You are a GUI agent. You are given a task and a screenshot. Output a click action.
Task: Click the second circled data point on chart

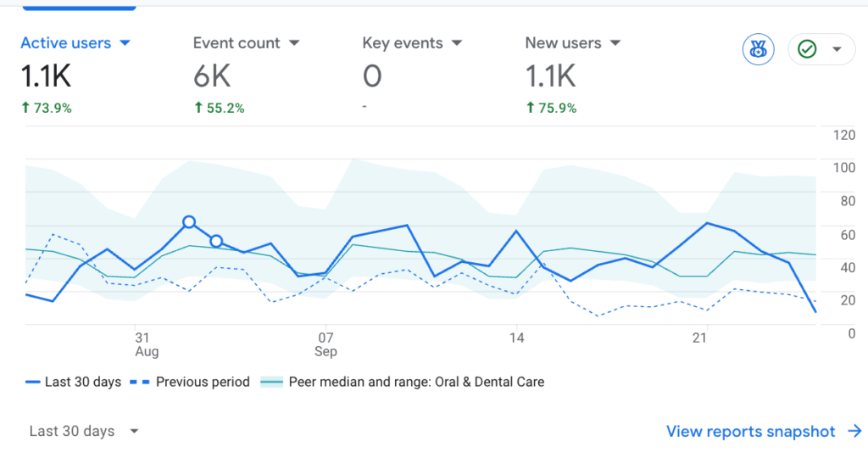tap(216, 242)
